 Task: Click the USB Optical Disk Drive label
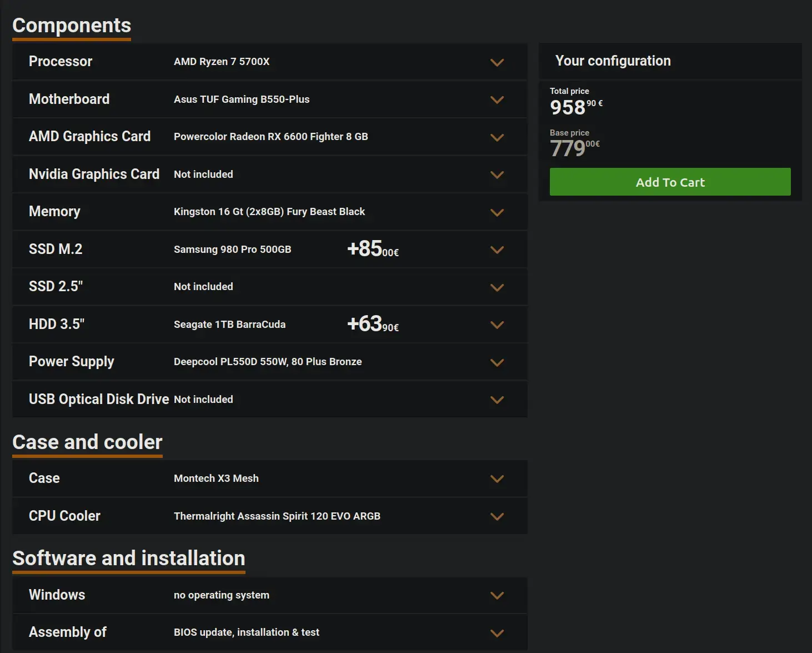coord(99,399)
